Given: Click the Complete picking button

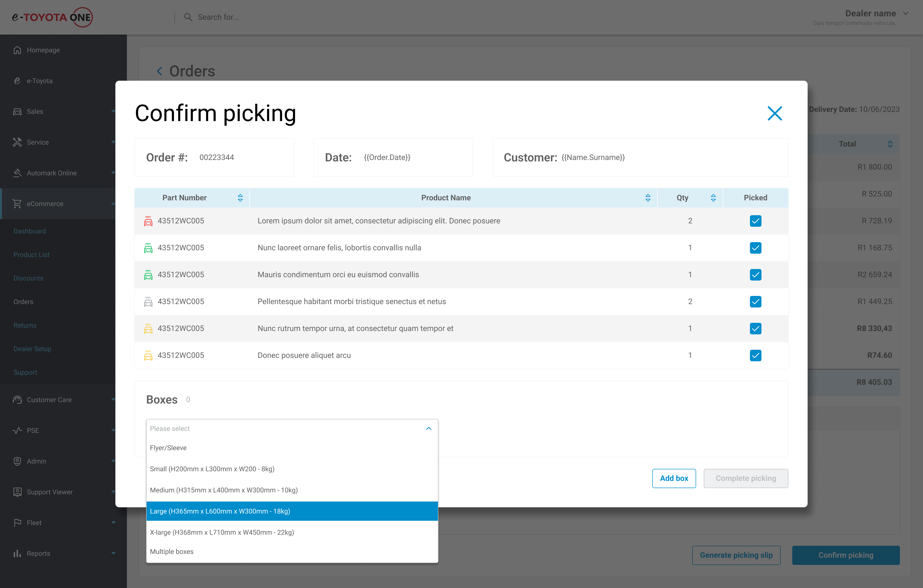Looking at the screenshot, I should (x=746, y=478).
